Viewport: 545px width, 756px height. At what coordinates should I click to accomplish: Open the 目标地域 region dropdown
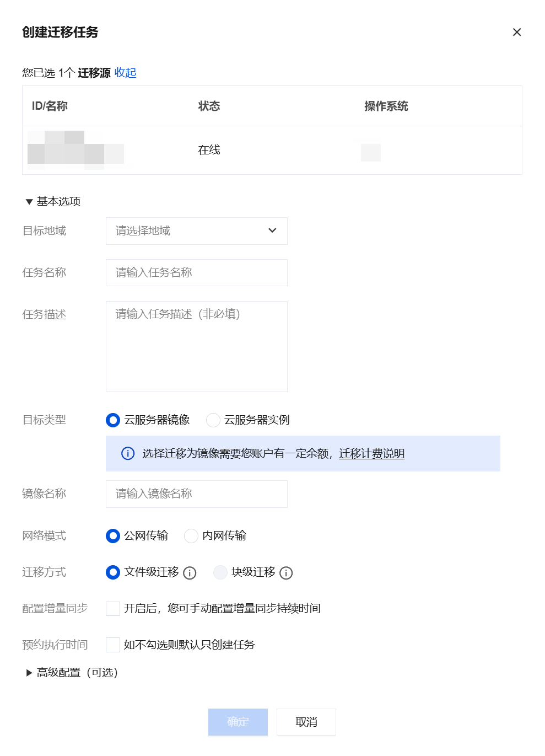[x=197, y=231]
